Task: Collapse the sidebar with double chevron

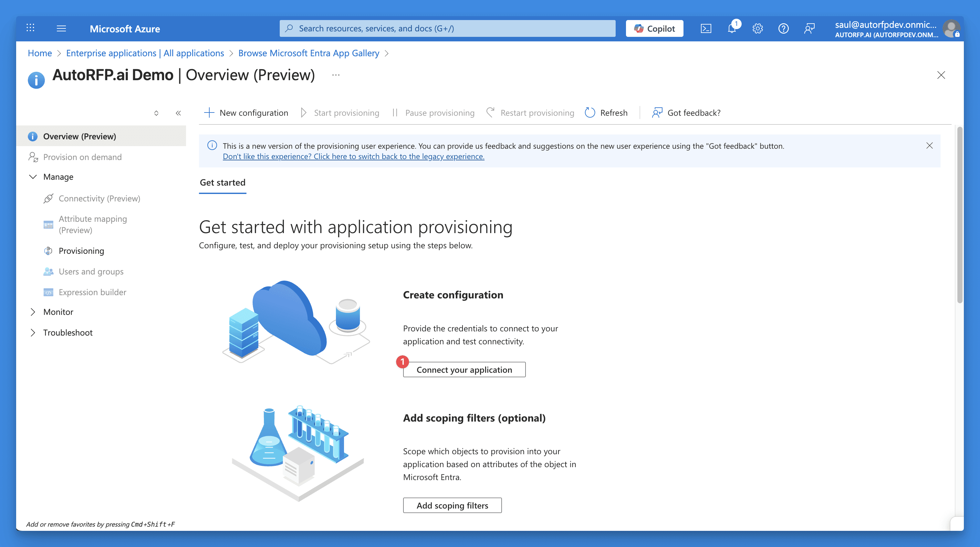Action: (x=178, y=113)
